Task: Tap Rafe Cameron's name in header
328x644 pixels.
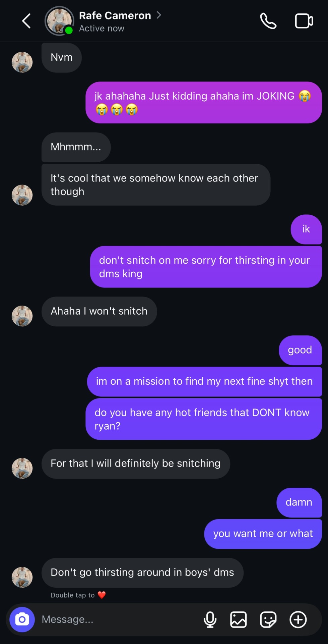Action: click(115, 16)
